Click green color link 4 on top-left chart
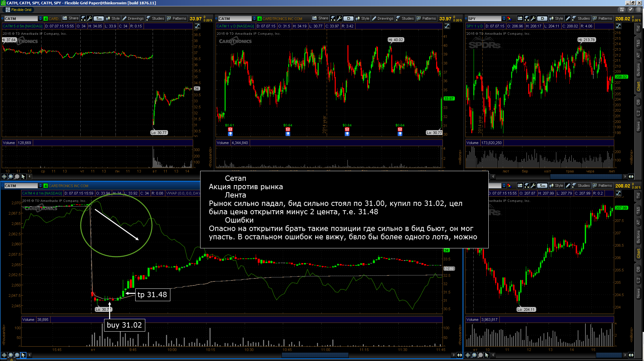Viewport: 644px width, 361px height. 46,19
